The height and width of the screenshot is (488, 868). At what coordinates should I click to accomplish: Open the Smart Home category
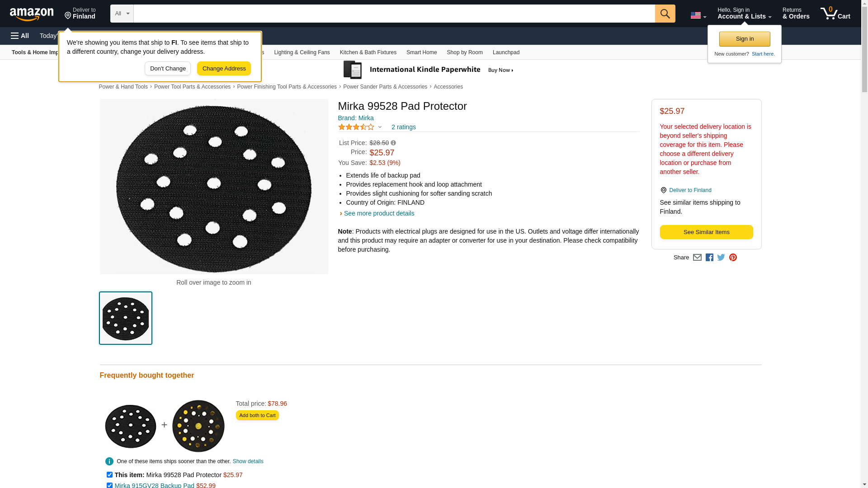pos(421,52)
